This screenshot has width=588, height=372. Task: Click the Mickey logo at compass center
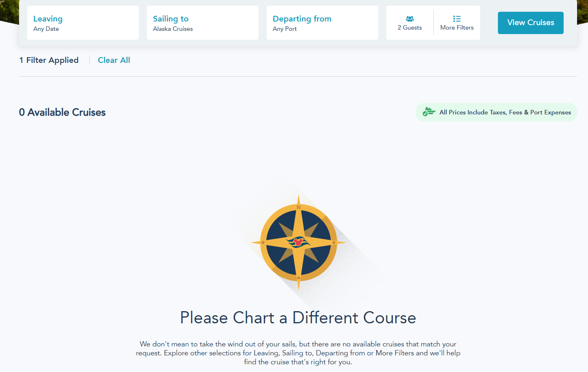(298, 242)
